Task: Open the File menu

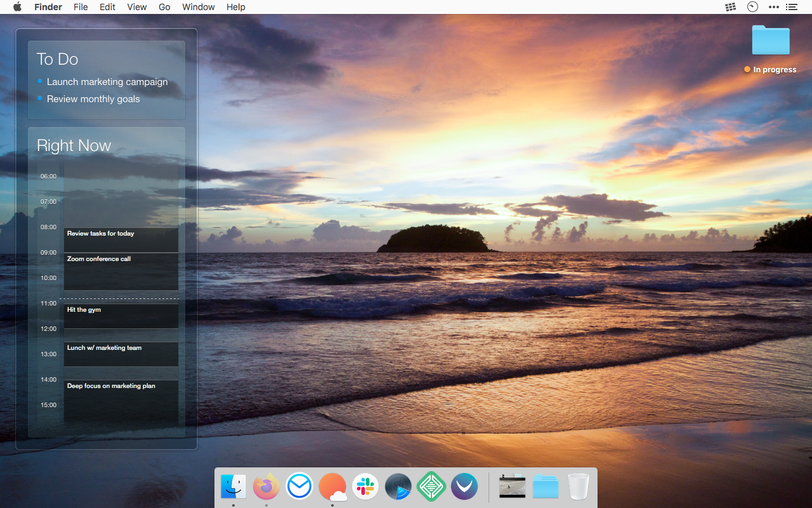Action: point(81,7)
